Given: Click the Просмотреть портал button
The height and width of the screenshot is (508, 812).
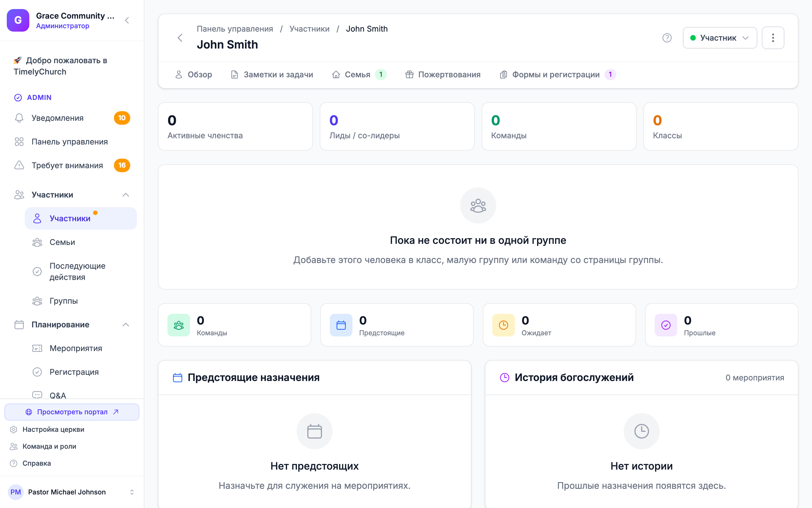Looking at the screenshot, I should tap(72, 412).
